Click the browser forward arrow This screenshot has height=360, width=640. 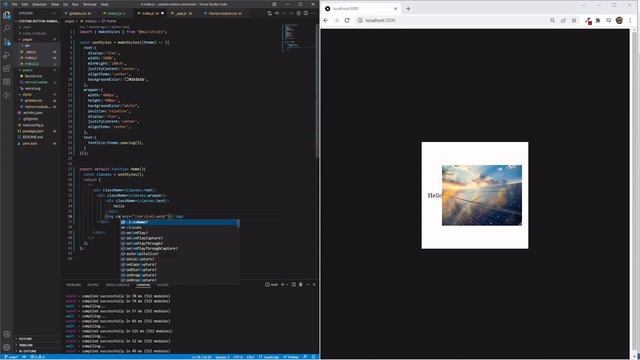336,20
